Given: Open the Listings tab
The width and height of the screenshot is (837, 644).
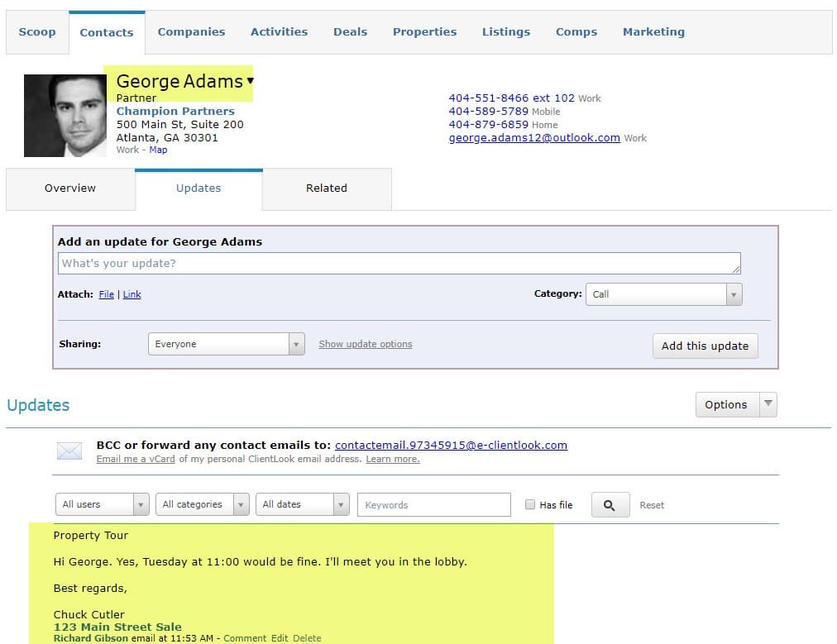Looking at the screenshot, I should click(x=506, y=31).
